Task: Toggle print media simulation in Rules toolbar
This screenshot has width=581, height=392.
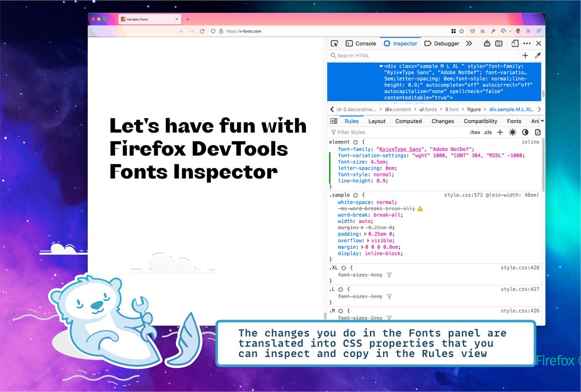Action: point(537,132)
